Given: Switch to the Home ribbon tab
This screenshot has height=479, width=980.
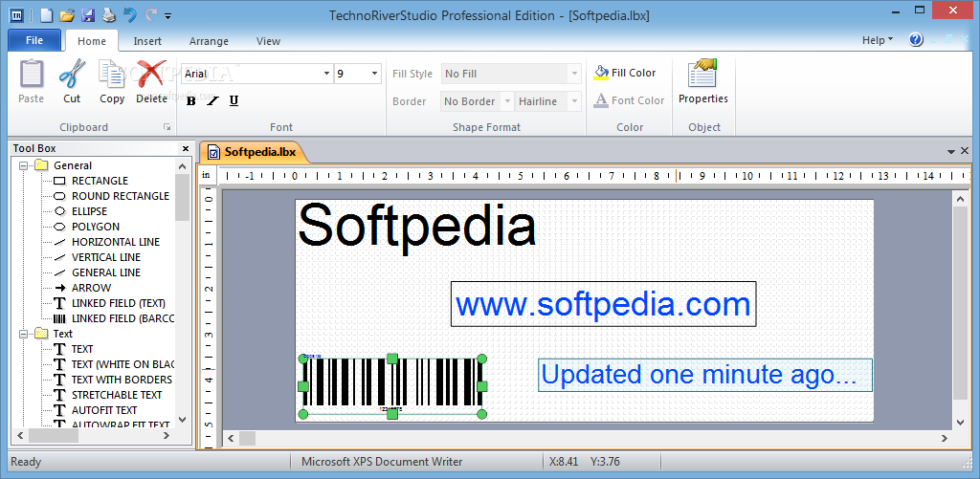Looking at the screenshot, I should (92, 41).
